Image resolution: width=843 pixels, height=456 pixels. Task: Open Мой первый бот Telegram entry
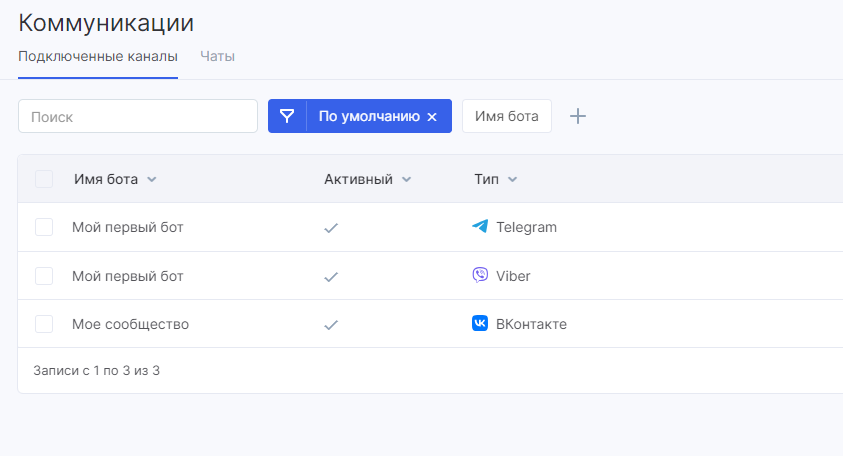pyautogui.click(x=128, y=227)
